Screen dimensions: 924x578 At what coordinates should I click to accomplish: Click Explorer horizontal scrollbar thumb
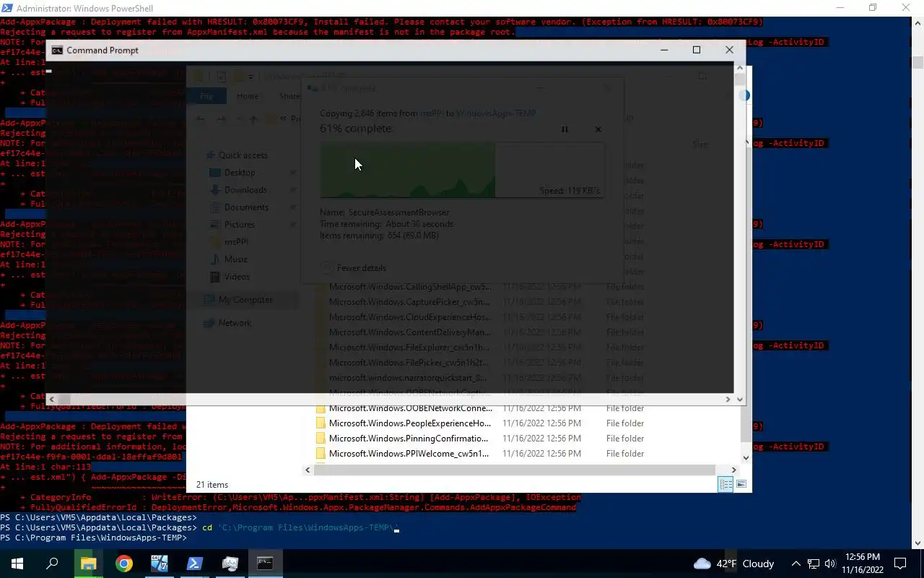(515, 470)
